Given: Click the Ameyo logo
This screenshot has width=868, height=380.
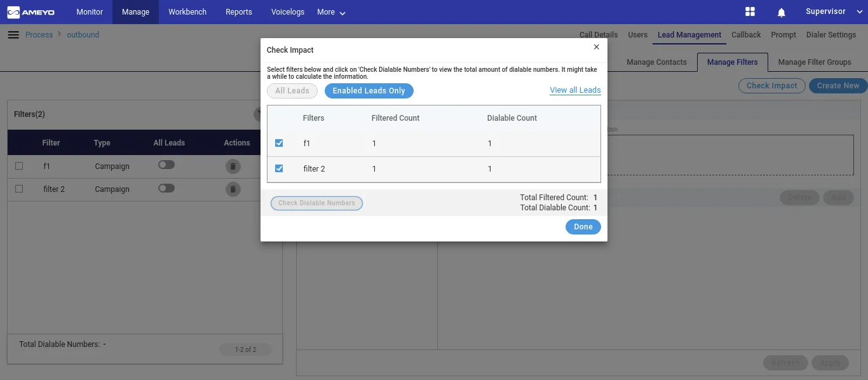Looking at the screenshot, I should 31,12.
